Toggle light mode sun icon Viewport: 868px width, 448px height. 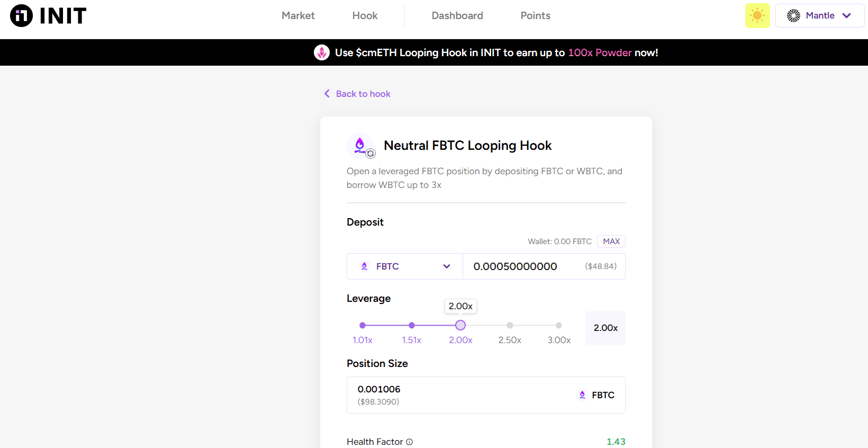[757, 16]
